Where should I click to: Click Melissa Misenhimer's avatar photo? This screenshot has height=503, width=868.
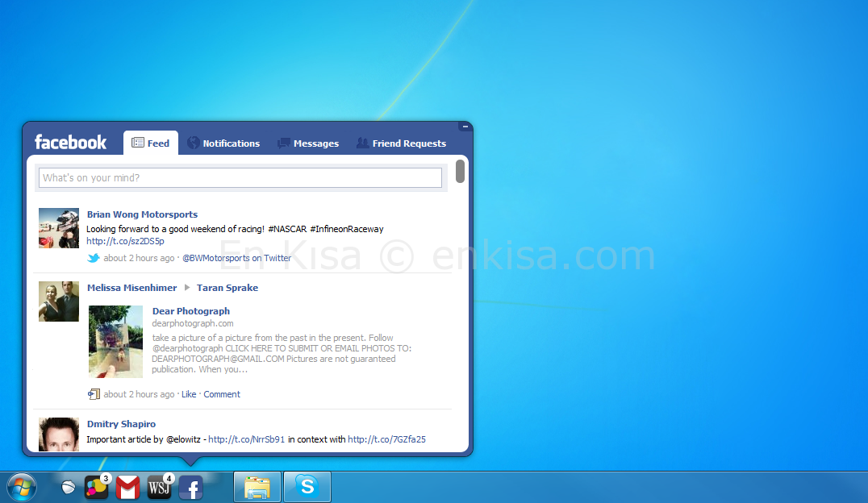pyautogui.click(x=59, y=301)
